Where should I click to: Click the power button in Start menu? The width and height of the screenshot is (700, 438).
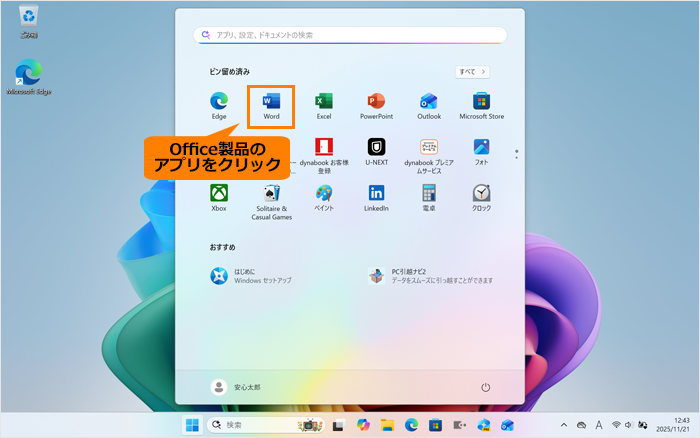click(x=485, y=387)
